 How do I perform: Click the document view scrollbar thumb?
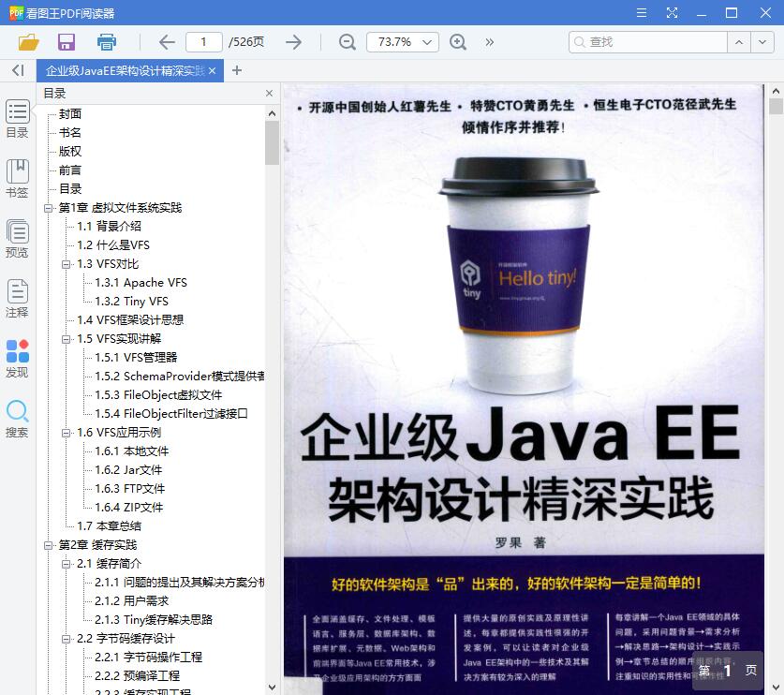(776, 107)
